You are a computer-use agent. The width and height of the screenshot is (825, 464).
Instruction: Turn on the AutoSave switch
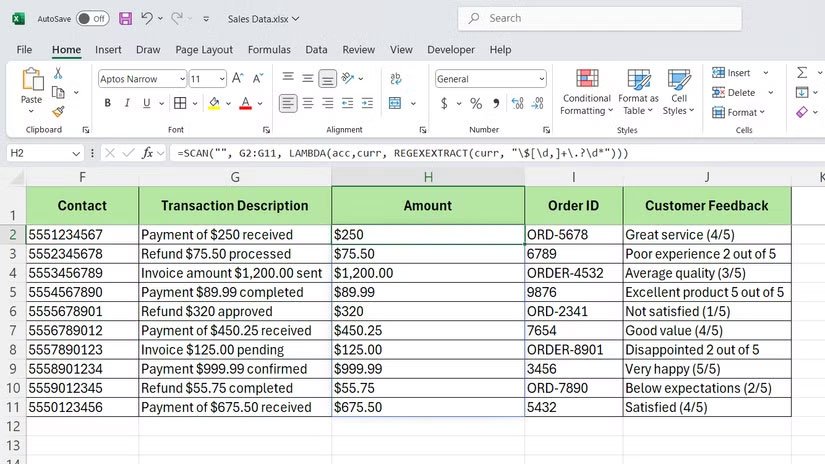coord(92,18)
